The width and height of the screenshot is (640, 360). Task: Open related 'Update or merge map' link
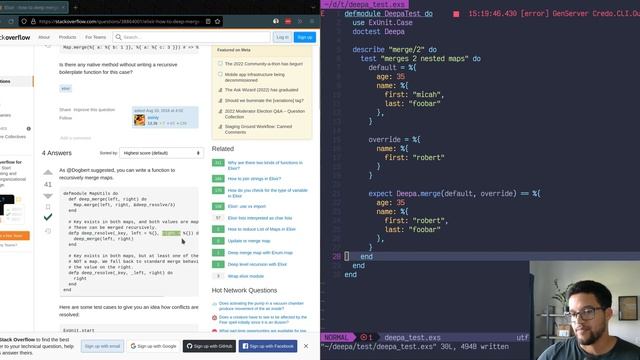pyautogui.click(x=249, y=241)
